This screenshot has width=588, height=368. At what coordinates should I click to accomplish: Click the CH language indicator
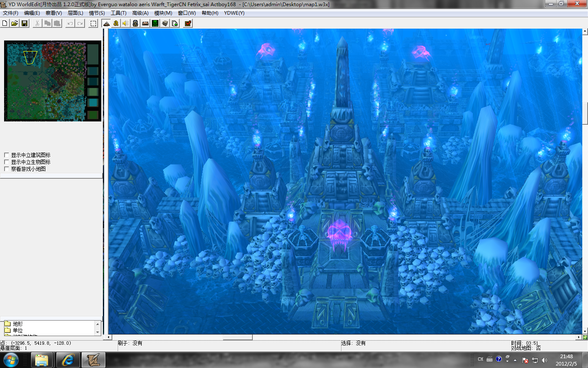(481, 359)
